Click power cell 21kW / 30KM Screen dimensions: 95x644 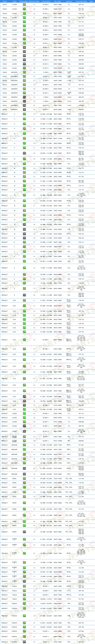[58, 410]
